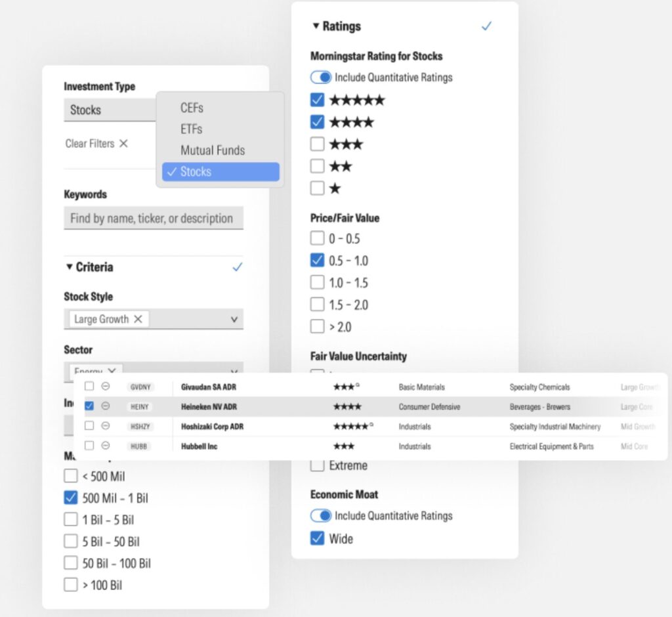Image resolution: width=672 pixels, height=617 pixels.
Task: Click the Clear Filters link
Action: click(x=90, y=143)
